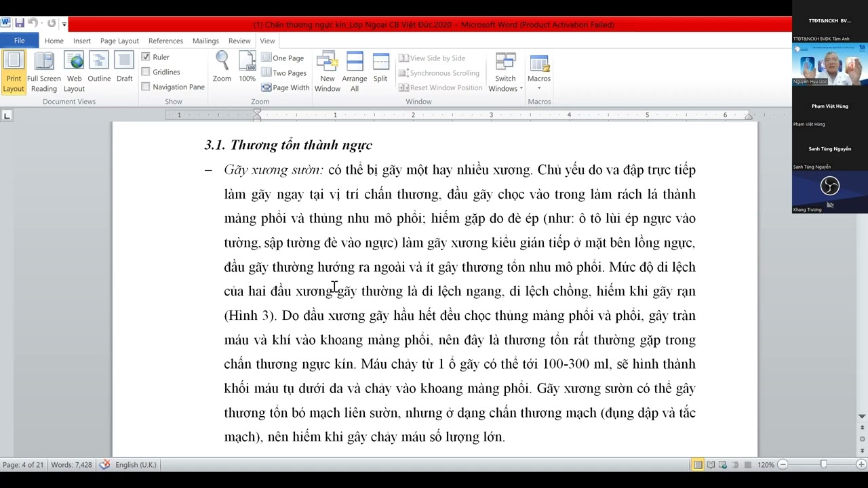Click the Save icon in quick access toolbar
This screenshot has width=868, height=488.
click(19, 24)
